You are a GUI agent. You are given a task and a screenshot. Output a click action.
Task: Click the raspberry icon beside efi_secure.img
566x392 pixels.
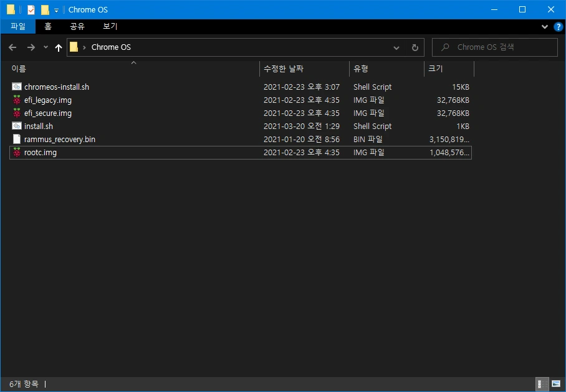coord(17,113)
